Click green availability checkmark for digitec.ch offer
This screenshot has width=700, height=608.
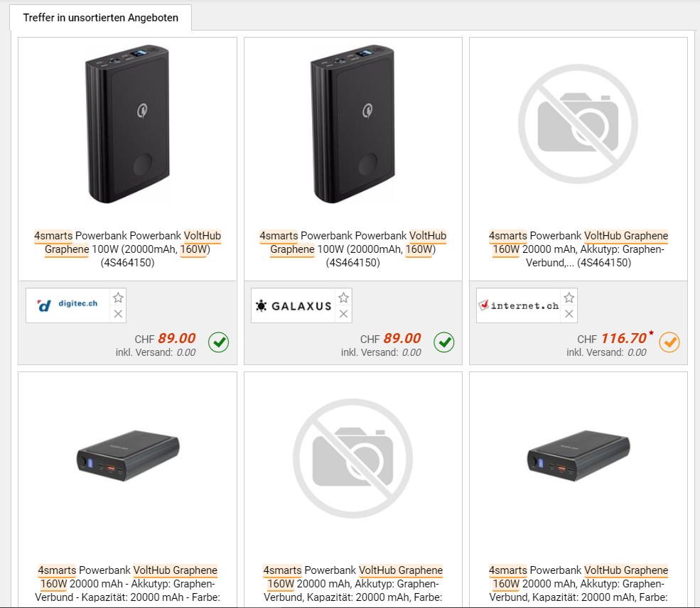219,342
